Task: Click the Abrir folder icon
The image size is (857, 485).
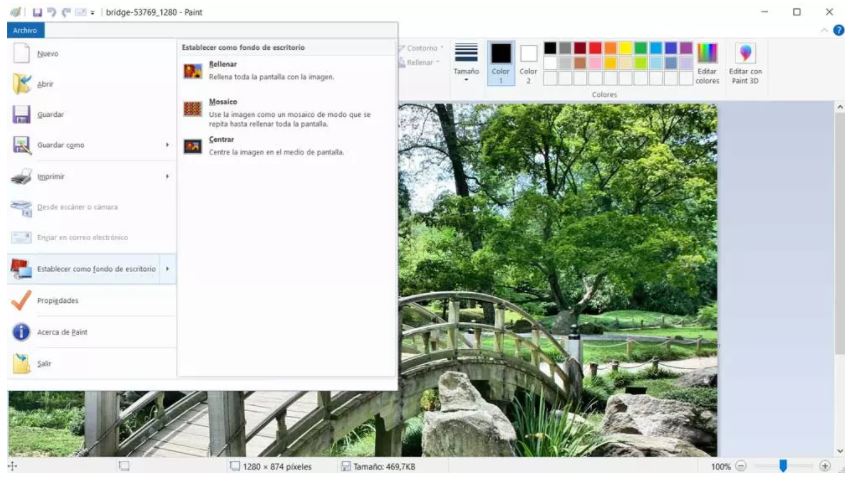Action: (21, 84)
